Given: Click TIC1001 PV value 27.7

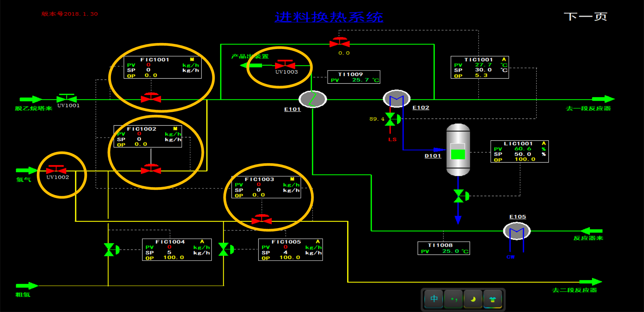Looking at the screenshot, I should click(x=483, y=65).
